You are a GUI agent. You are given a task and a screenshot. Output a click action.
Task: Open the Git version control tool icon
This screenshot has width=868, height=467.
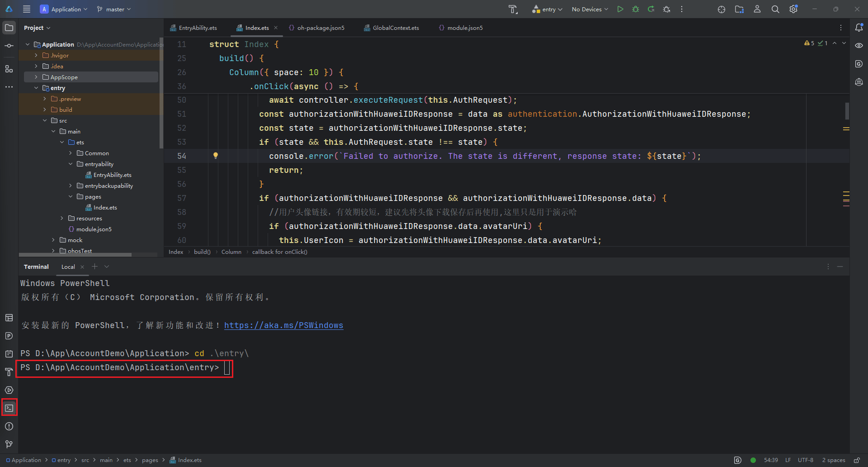click(9, 444)
